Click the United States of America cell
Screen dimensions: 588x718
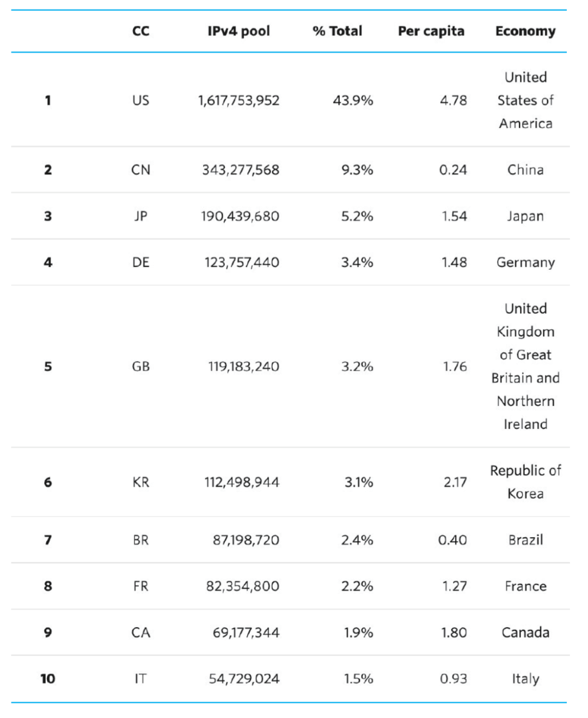[x=525, y=100]
